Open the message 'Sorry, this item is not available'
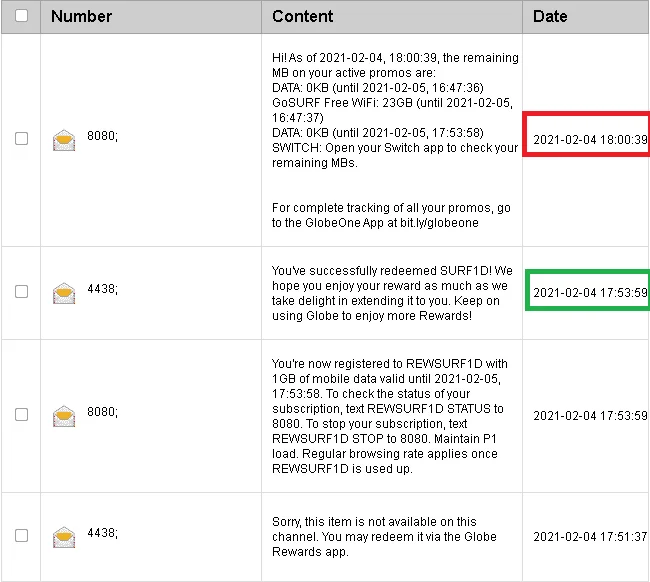The height and width of the screenshot is (582, 650). pos(384,536)
